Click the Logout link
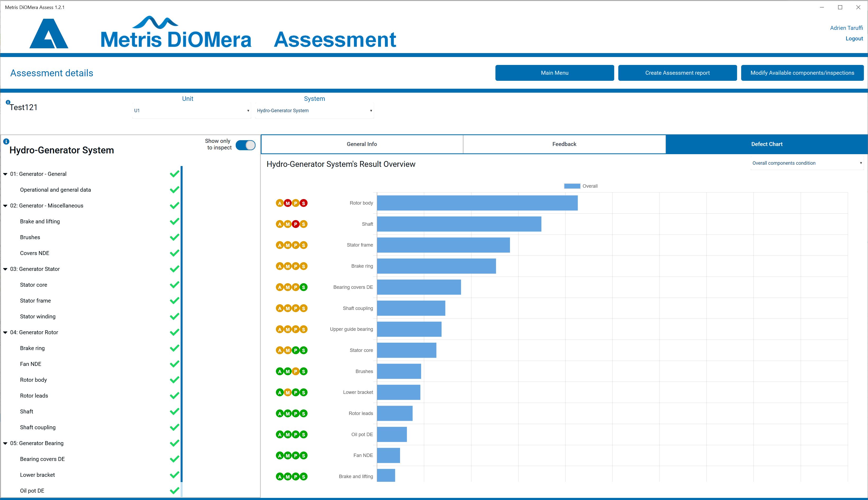The height and width of the screenshot is (500, 868). coord(854,39)
